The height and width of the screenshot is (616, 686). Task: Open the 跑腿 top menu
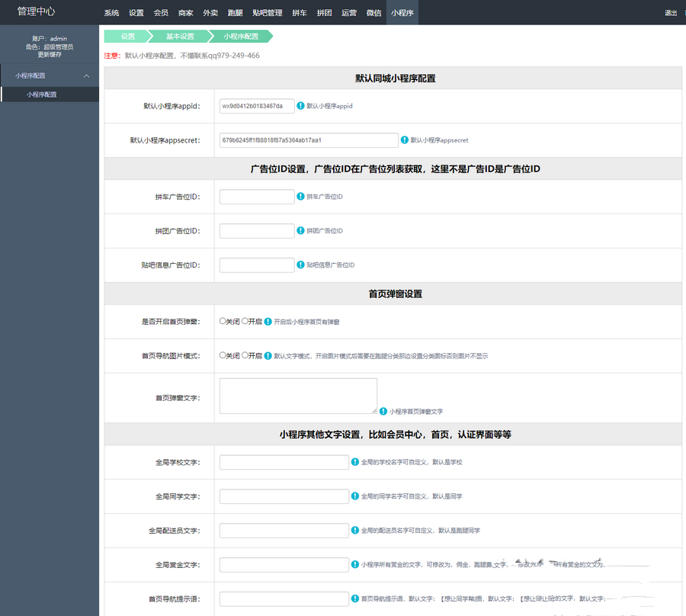[235, 13]
